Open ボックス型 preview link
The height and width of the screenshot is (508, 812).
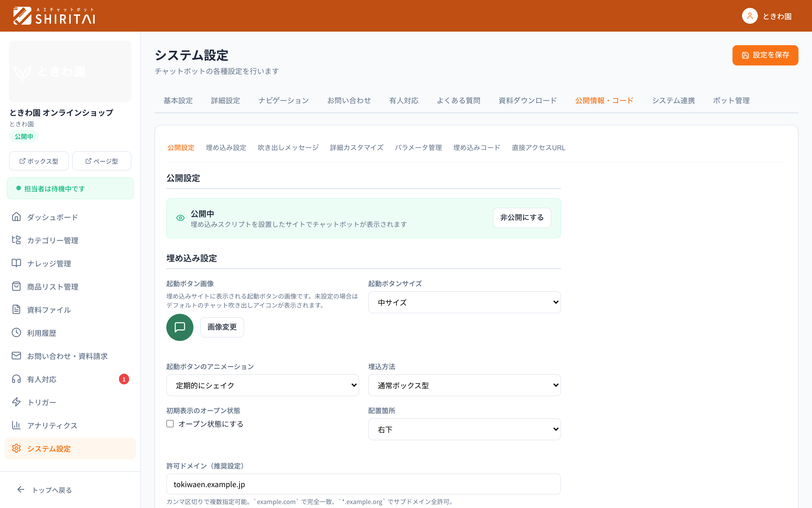click(39, 161)
